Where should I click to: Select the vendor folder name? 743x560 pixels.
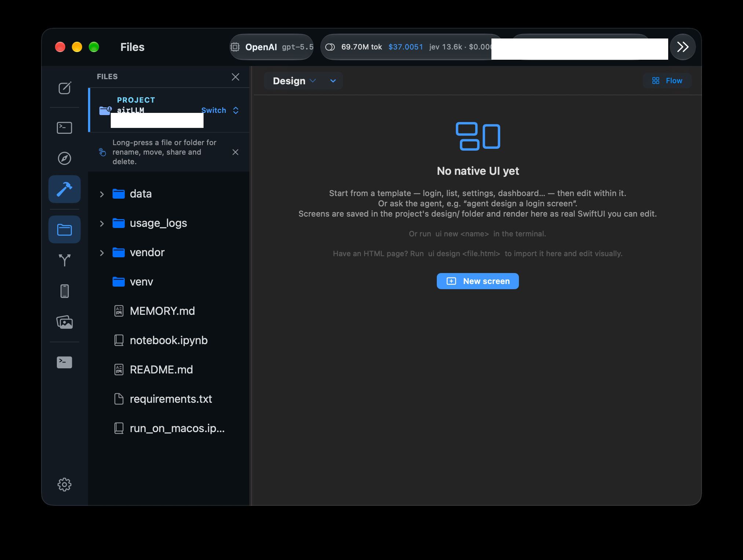click(x=147, y=252)
